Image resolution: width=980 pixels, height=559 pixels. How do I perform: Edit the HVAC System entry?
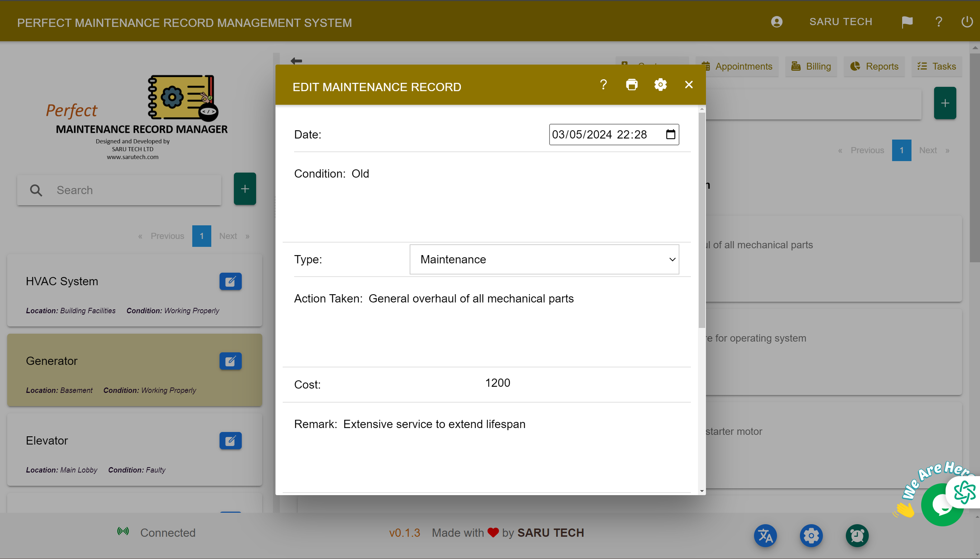click(x=230, y=281)
